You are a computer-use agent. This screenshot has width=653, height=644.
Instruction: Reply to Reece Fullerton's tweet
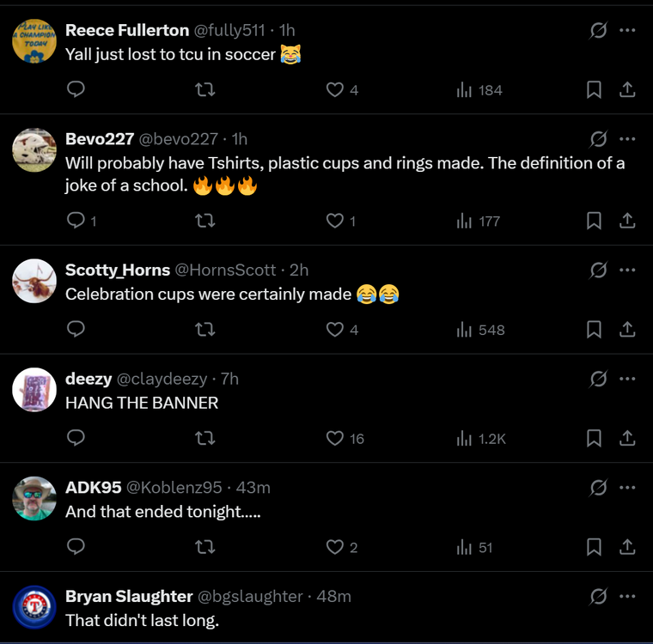(76, 89)
